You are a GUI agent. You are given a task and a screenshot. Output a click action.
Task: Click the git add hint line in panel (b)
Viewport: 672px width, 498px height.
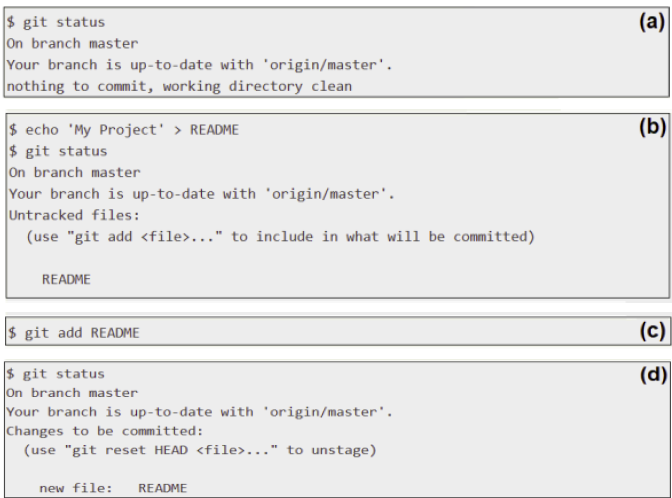coord(281,237)
